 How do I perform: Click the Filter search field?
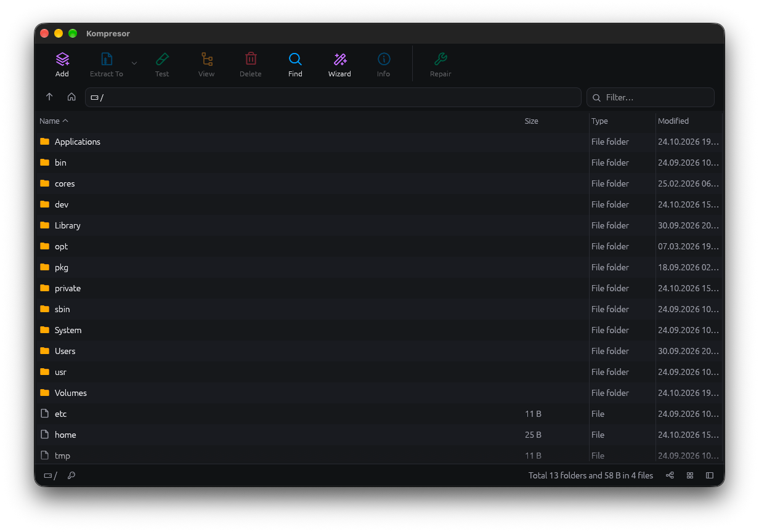point(651,97)
